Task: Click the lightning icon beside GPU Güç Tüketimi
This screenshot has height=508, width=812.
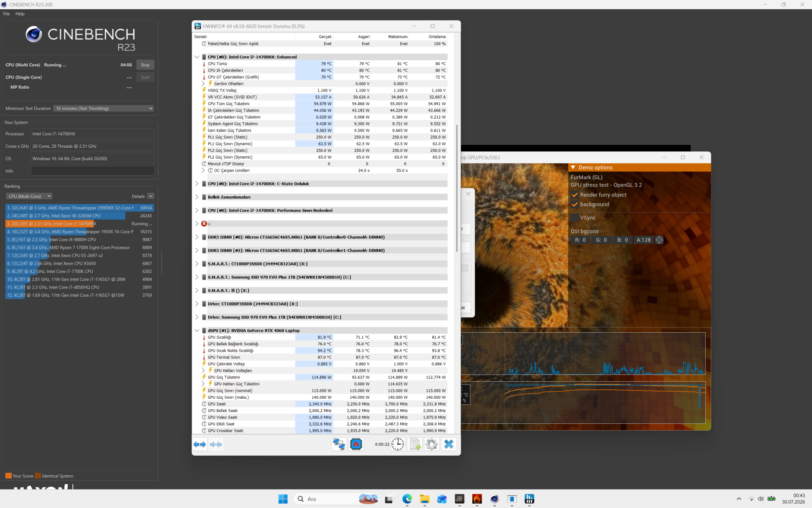Action: tap(204, 377)
